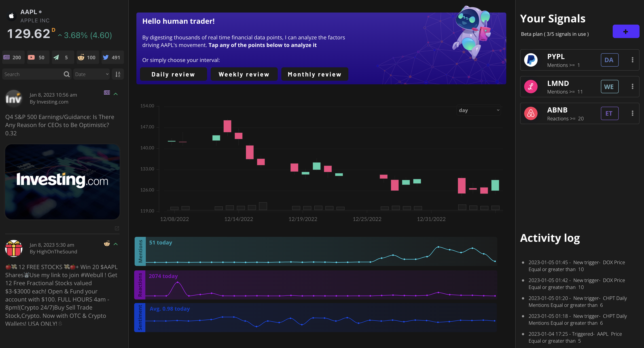The image size is (644, 348).
Task: Click the news icon on Investing.com post
Action: tap(107, 93)
